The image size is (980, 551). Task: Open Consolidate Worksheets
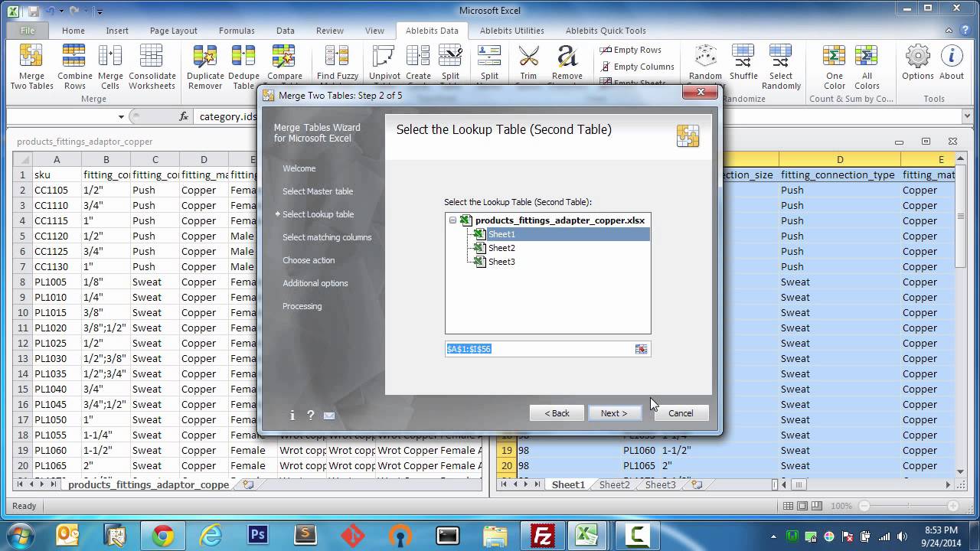(x=152, y=67)
